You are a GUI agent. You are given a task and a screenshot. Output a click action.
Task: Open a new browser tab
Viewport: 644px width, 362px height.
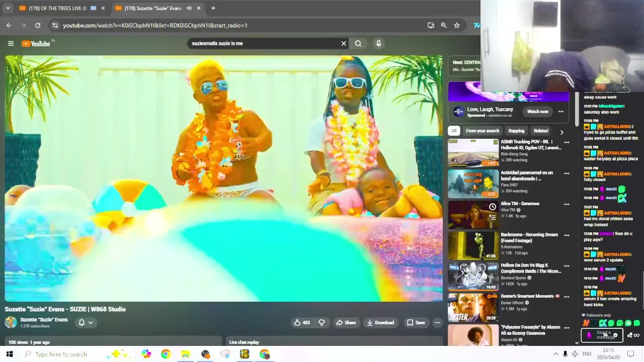click(213, 8)
